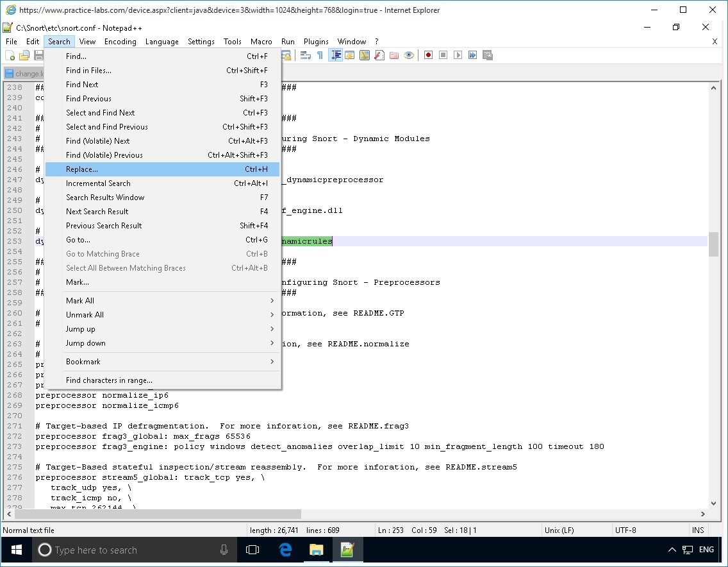Open Task View on taskbar
This screenshot has width=728, height=567.
tap(252, 550)
